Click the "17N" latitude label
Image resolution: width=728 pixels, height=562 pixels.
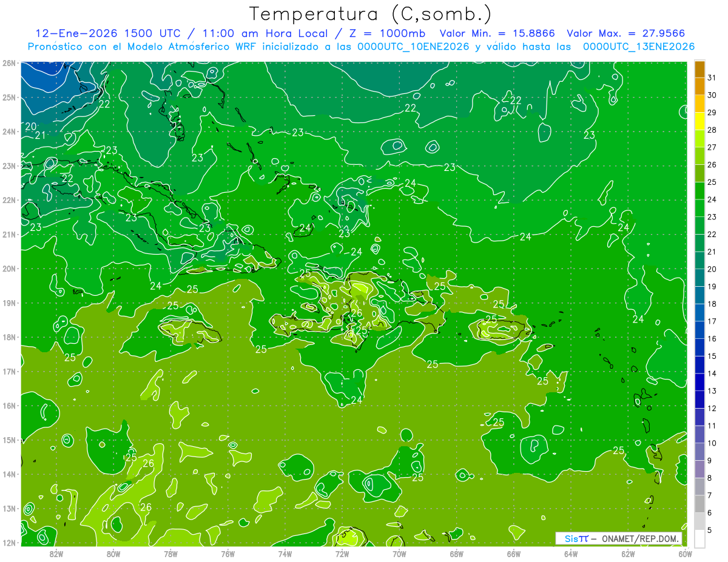pyautogui.click(x=8, y=372)
